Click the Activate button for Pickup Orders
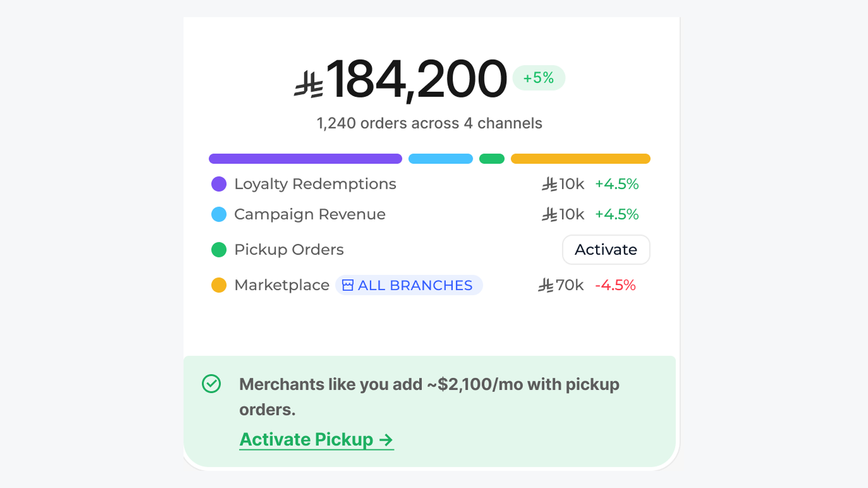Viewport: 868px width, 488px height. coord(606,249)
